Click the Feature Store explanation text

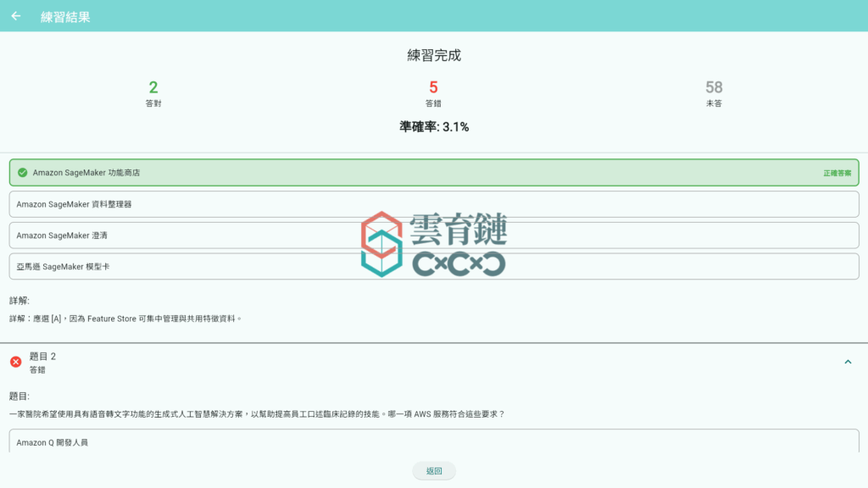click(x=126, y=319)
